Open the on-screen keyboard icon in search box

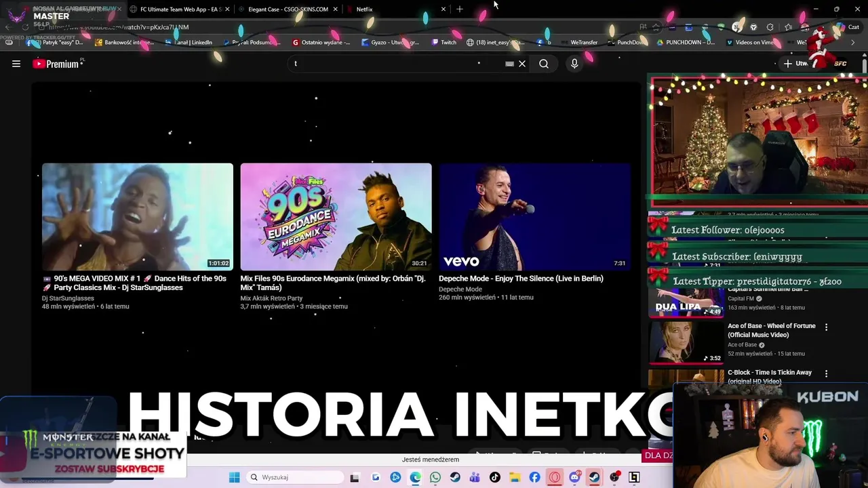(x=509, y=64)
